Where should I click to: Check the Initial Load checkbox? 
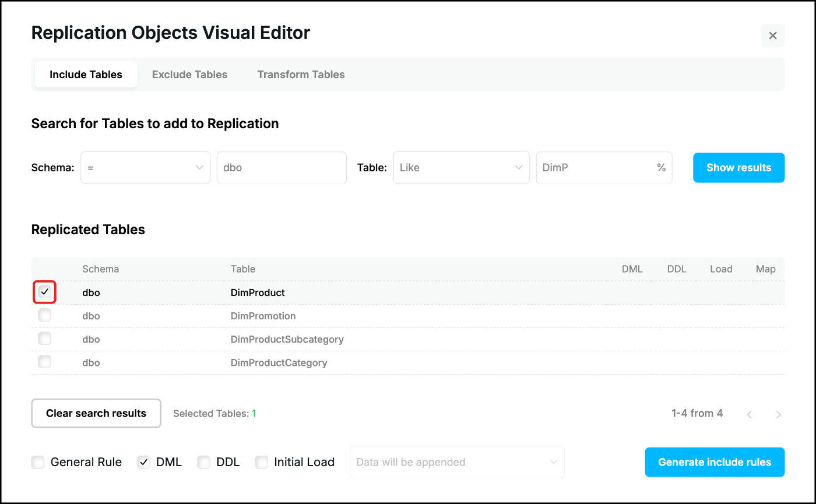tap(262, 462)
